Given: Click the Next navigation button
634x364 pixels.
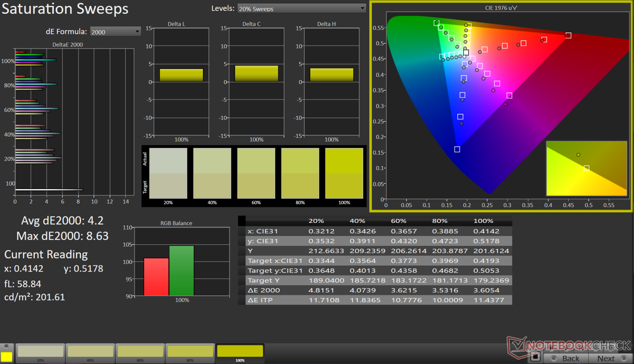Looking at the screenshot, I should [x=606, y=358].
